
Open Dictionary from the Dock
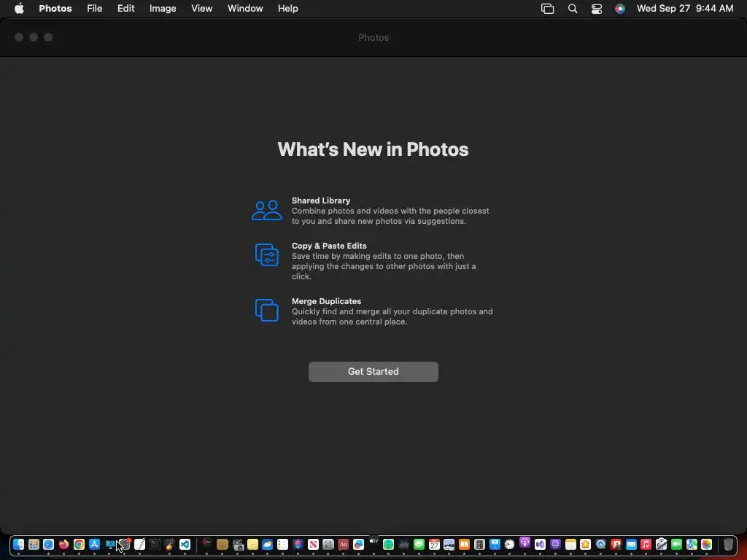(x=343, y=544)
